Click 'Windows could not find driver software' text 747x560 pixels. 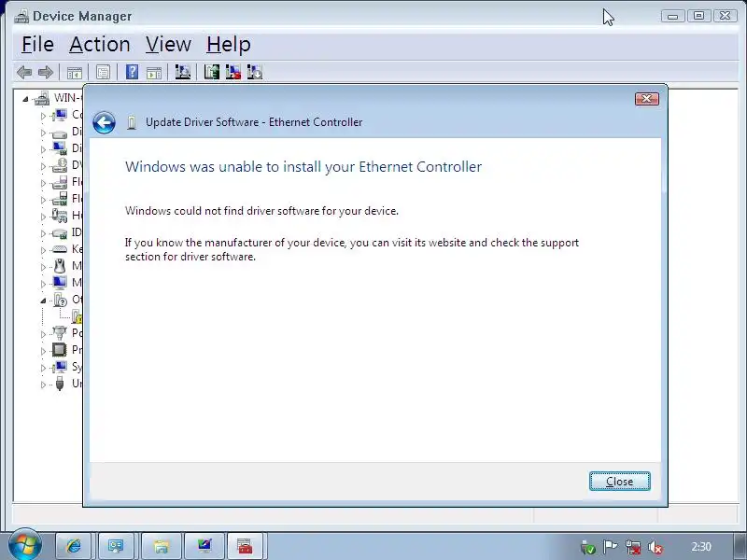[x=261, y=211]
